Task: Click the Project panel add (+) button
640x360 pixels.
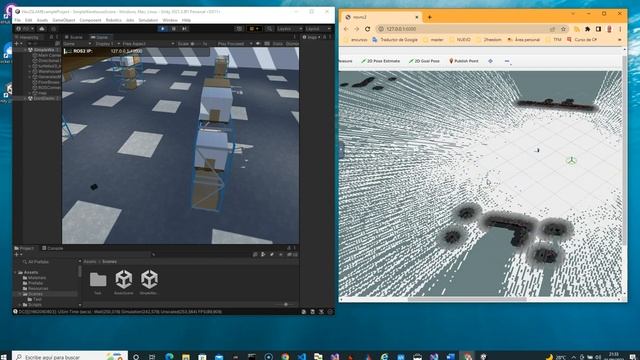Action: tap(17, 254)
